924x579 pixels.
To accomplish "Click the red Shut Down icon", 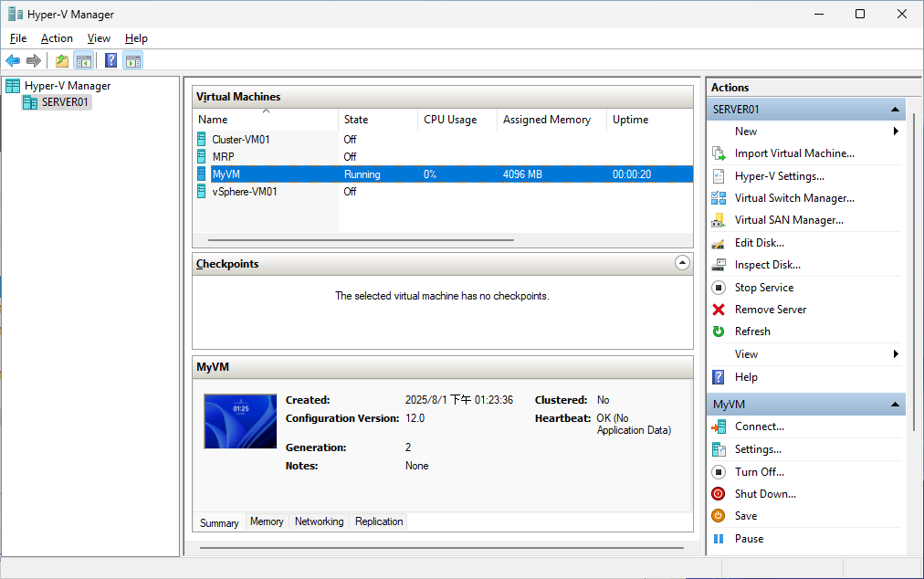I will pos(719,494).
